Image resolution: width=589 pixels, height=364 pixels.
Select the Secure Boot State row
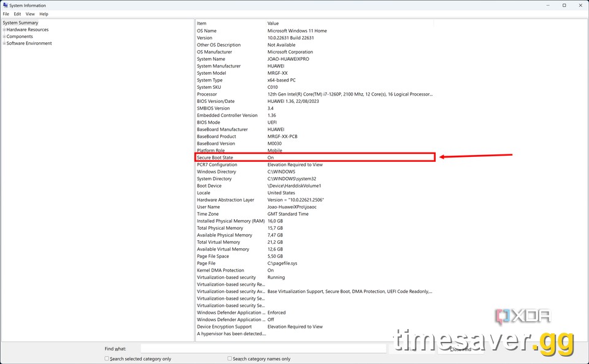click(x=314, y=157)
